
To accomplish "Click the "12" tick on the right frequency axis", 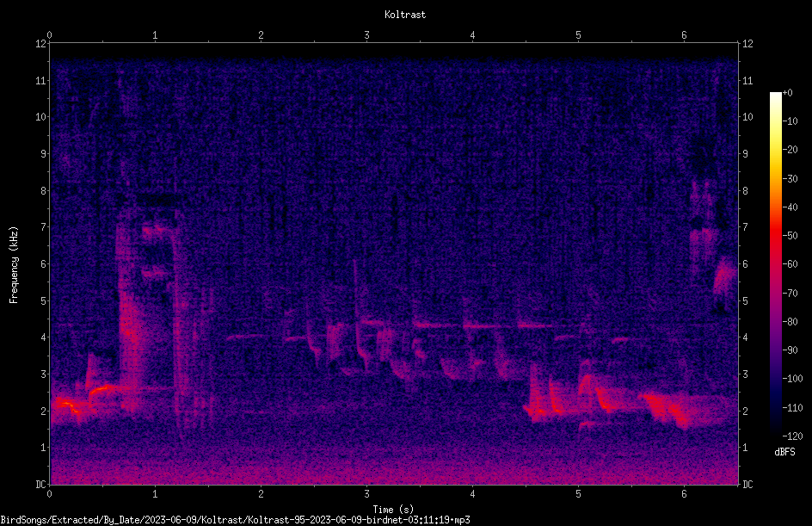I will pos(747,44).
